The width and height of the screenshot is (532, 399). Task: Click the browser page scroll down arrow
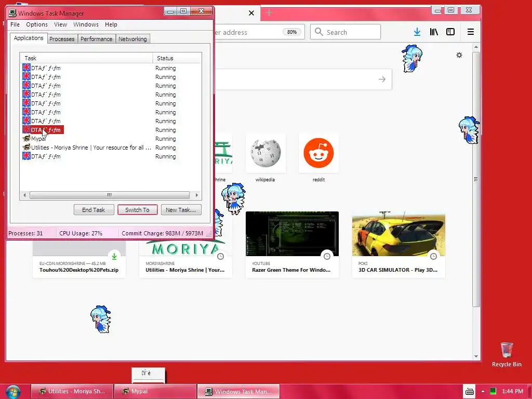point(476,356)
